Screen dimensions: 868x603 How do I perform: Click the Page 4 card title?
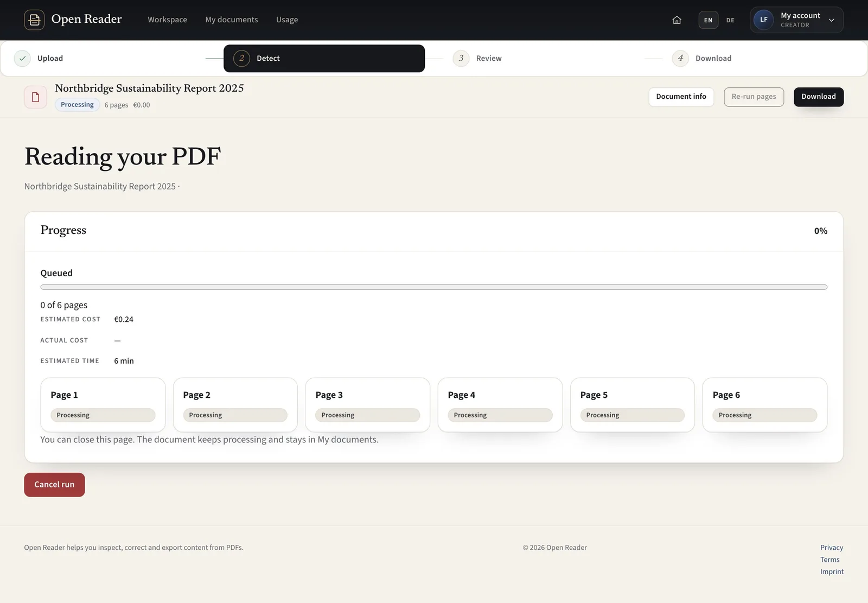(461, 395)
